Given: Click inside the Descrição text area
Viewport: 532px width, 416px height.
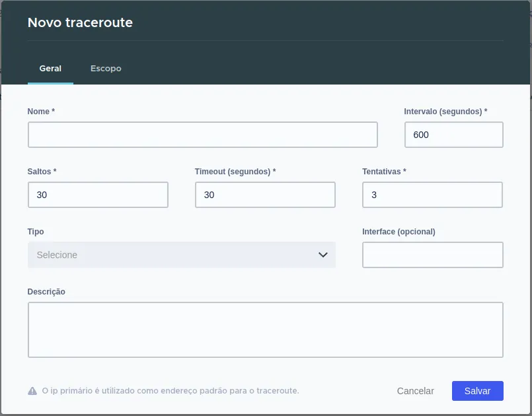Looking at the screenshot, I should [265, 329].
